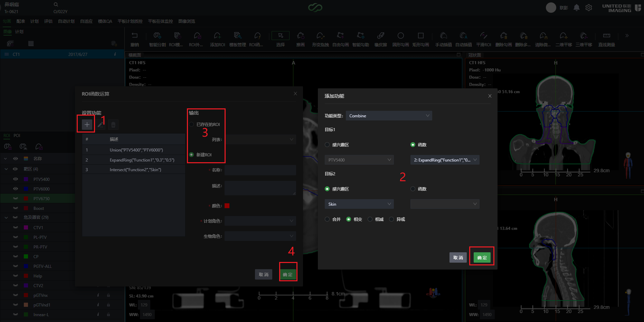Screen dimensions: 644x322
Task: Open the 计划角色 dropdown
Action: [260, 221]
